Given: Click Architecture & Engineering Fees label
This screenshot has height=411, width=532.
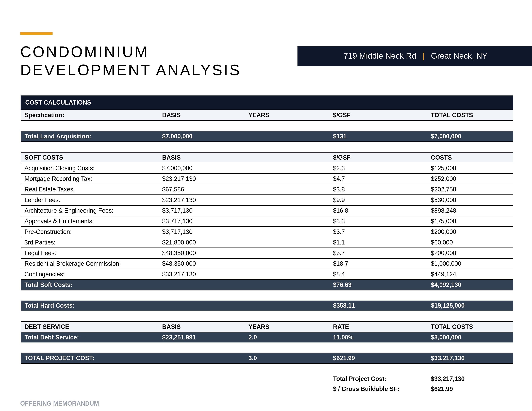Looking at the screenshot, I should [69, 211].
